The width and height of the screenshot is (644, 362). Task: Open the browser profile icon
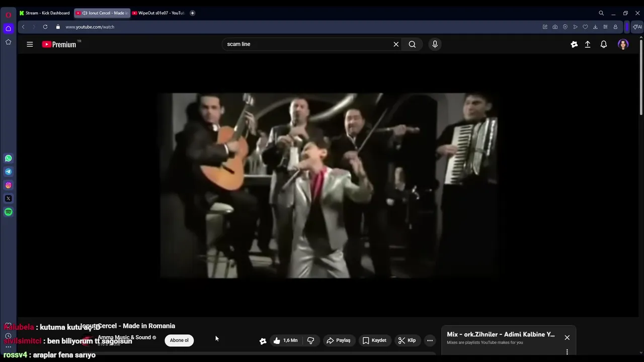tap(615, 27)
